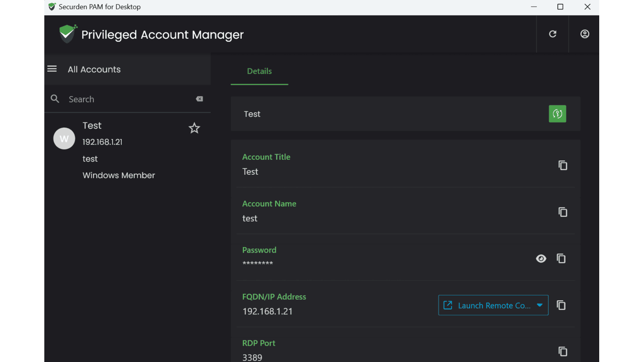
Task: Copy the Password value
Action: click(561, 258)
